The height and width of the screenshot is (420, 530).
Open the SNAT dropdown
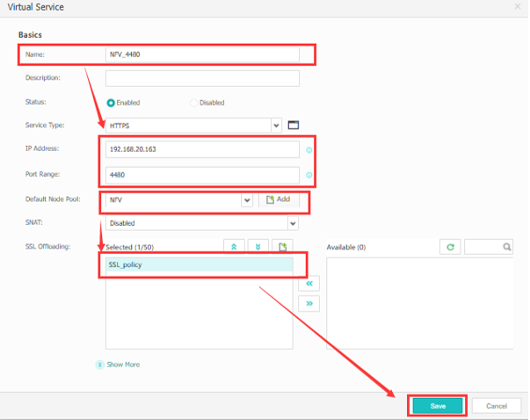coord(293,223)
